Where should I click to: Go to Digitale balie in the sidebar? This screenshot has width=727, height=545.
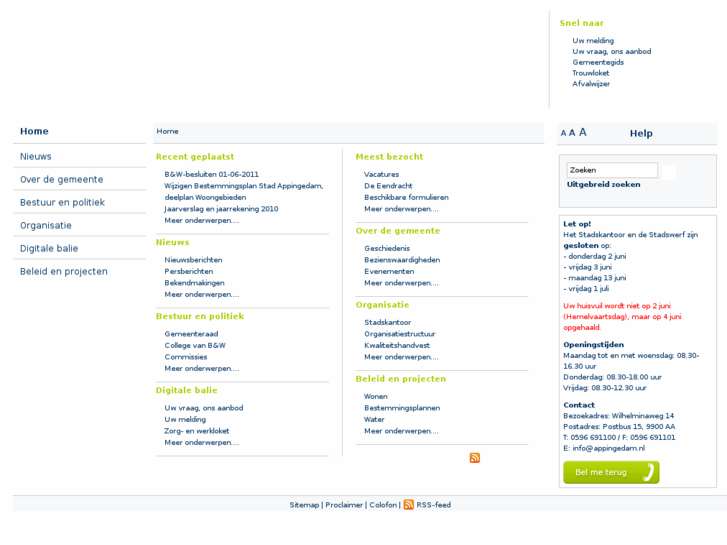click(x=49, y=248)
